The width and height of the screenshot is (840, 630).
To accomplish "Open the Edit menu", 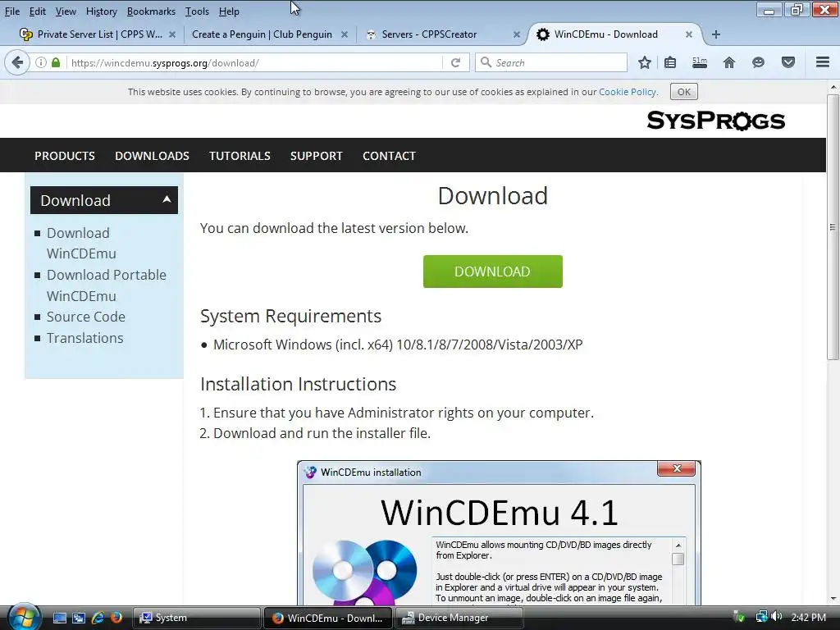I will [x=37, y=11].
